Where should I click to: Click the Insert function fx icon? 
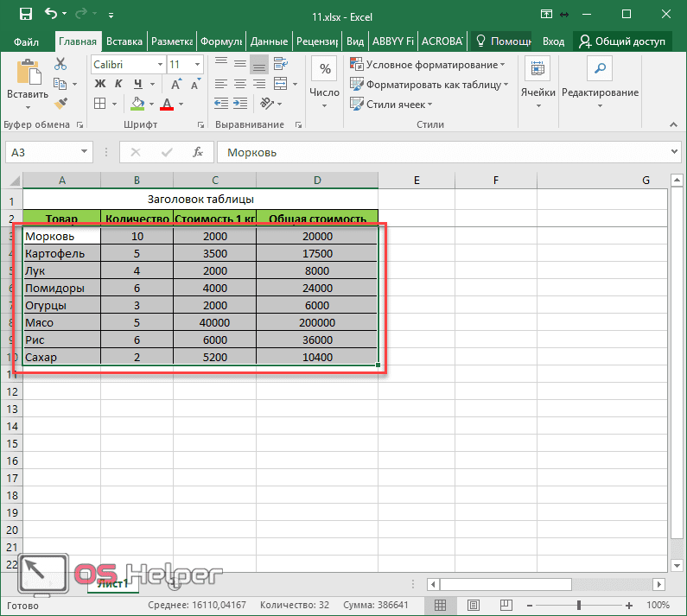coord(198,152)
